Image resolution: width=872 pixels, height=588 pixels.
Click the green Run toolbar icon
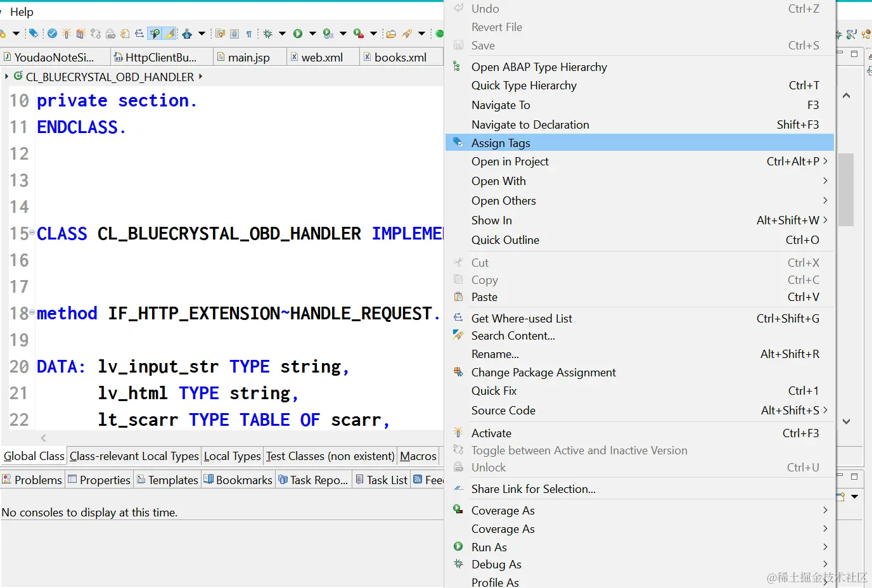pyautogui.click(x=297, y=34)
